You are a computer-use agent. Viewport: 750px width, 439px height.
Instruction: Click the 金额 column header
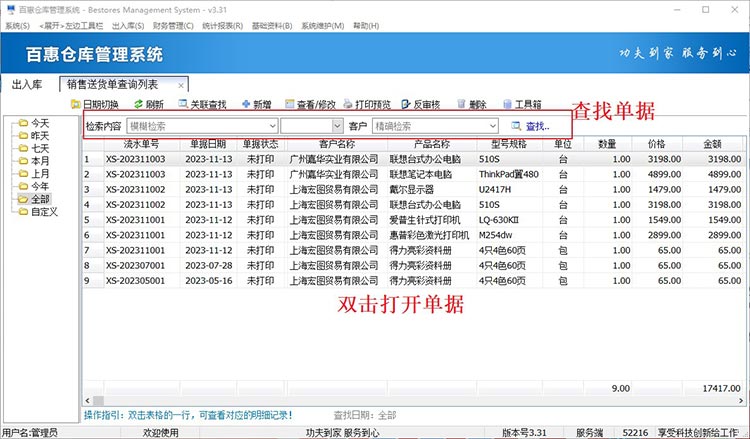(x=713, y=144)
